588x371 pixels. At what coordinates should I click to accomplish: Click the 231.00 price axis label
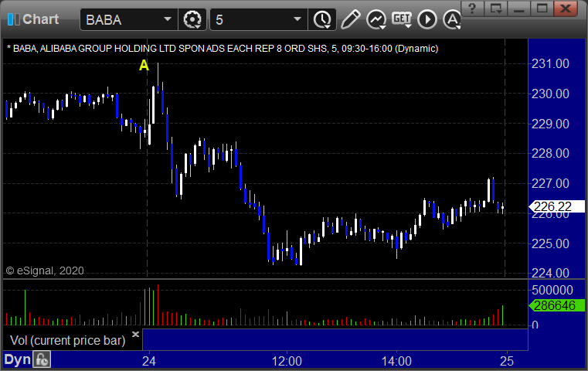coord(550,63)
